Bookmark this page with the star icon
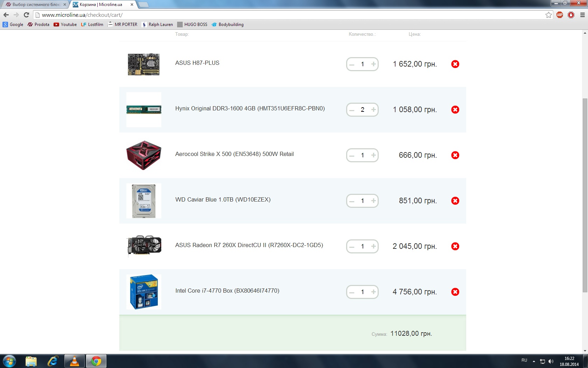This screenshot has height=368, width=588. pos(548,15)
